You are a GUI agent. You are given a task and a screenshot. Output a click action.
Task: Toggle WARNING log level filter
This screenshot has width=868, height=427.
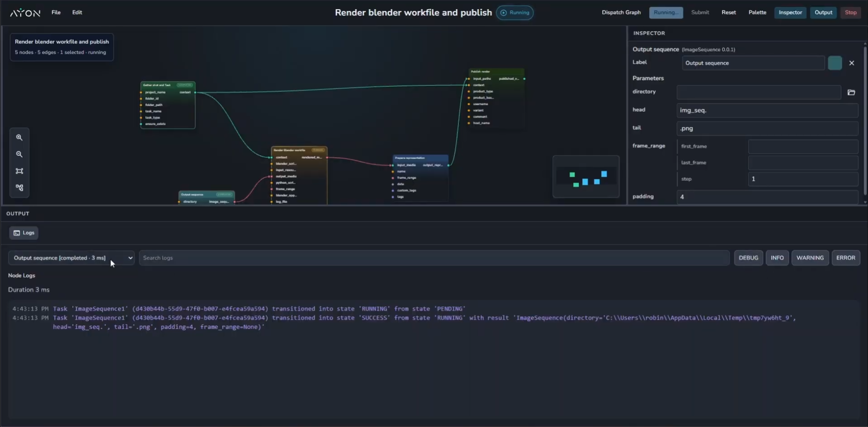coord(810,258)
